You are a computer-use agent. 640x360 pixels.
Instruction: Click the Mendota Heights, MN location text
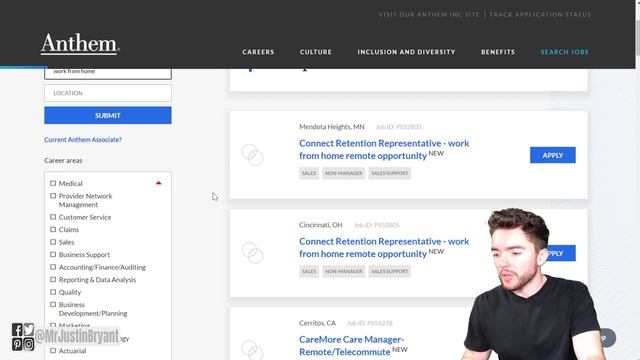coord(332,127)
